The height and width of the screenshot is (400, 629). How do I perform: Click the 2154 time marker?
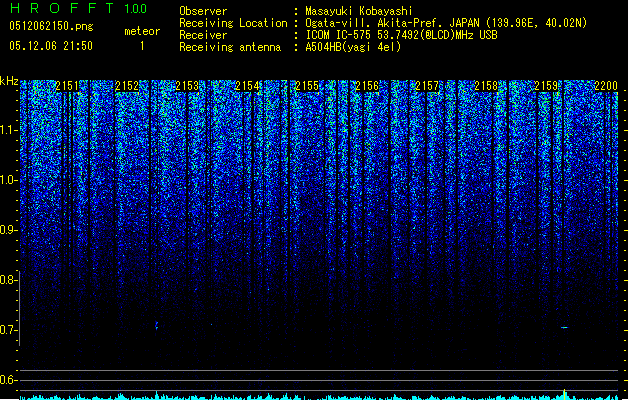coord(247,86)
